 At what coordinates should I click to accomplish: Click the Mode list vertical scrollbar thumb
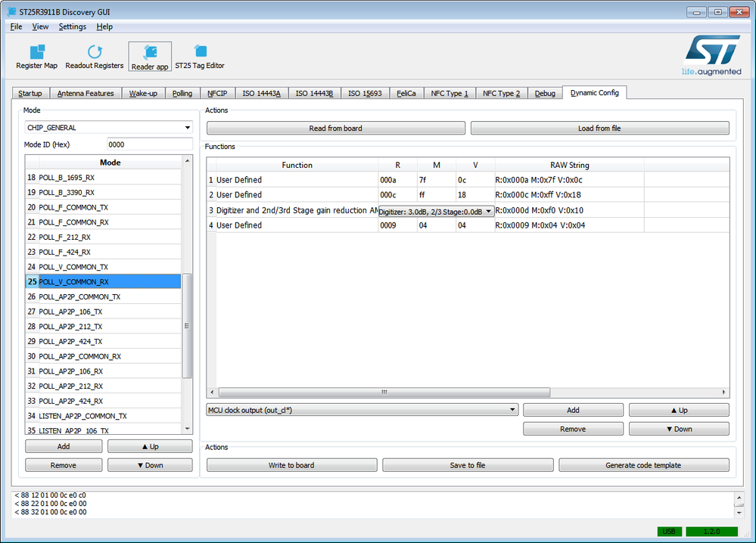pyautogui.click(x=187, y=326)
